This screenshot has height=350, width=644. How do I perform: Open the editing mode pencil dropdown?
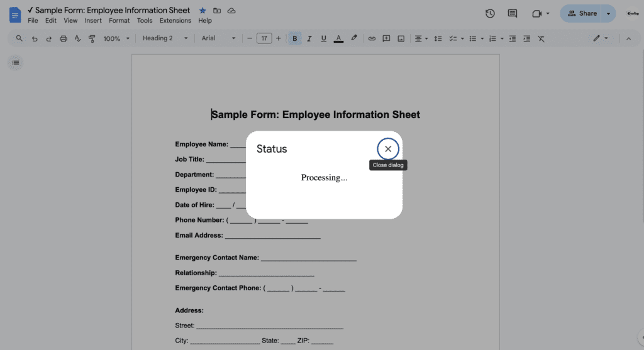coord(600,38)
